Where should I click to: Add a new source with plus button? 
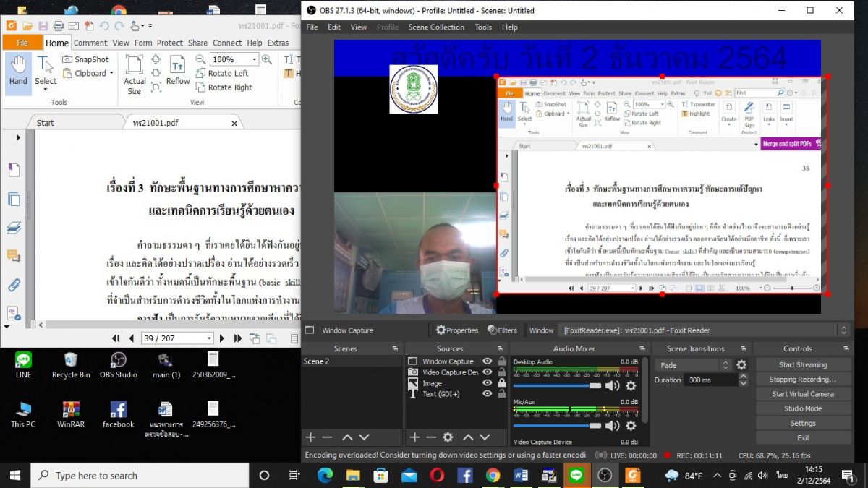click(414, 437)
